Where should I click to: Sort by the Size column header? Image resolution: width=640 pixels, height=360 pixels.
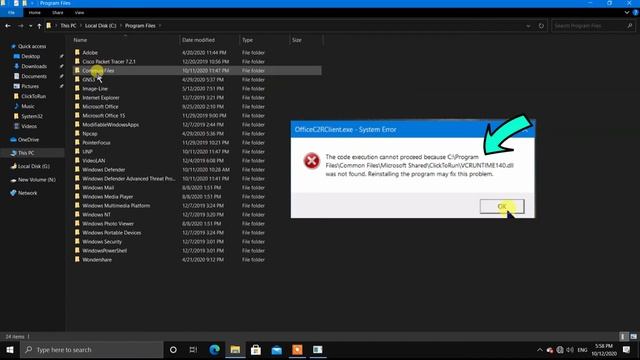[297, 40]
